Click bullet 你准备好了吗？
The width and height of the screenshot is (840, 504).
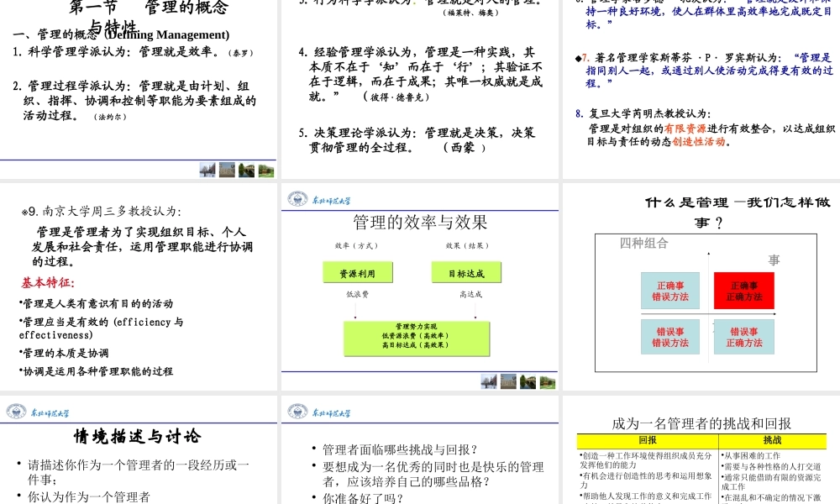357,498
